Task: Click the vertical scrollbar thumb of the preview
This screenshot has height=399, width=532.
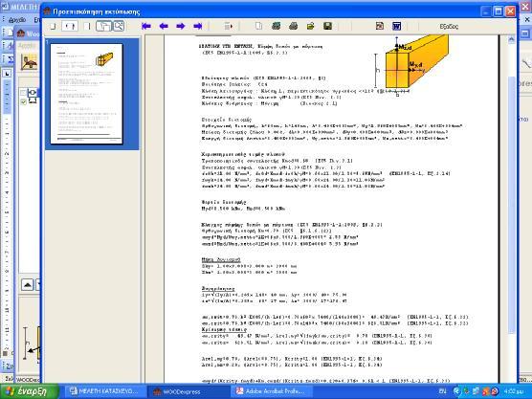Action: (x=511, y=206)
